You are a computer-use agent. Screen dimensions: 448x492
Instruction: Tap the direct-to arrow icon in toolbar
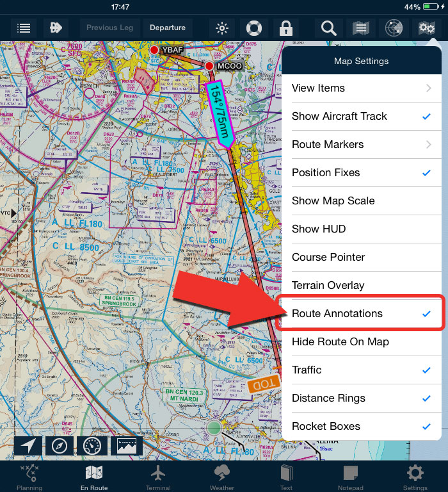(56, 28)
